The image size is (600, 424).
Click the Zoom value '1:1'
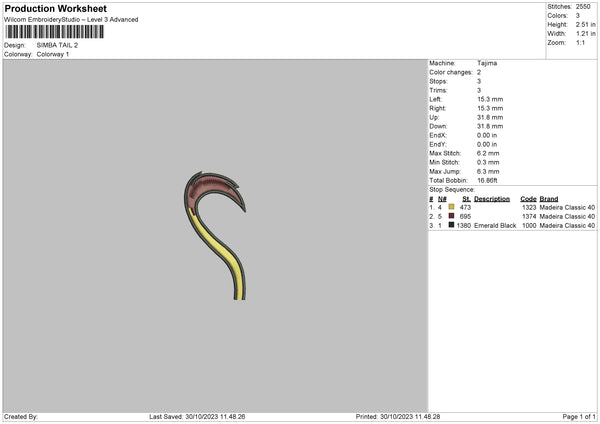[x=580, y=42]
